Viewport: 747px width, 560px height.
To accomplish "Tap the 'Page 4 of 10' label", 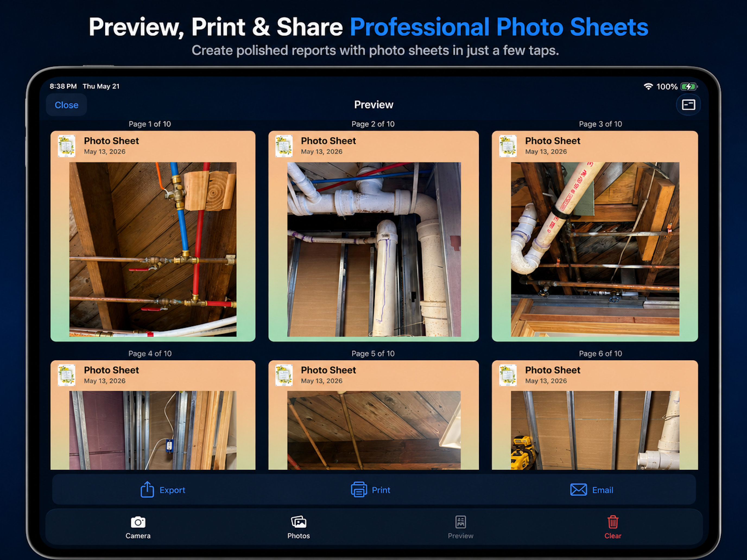I will 150,354.
